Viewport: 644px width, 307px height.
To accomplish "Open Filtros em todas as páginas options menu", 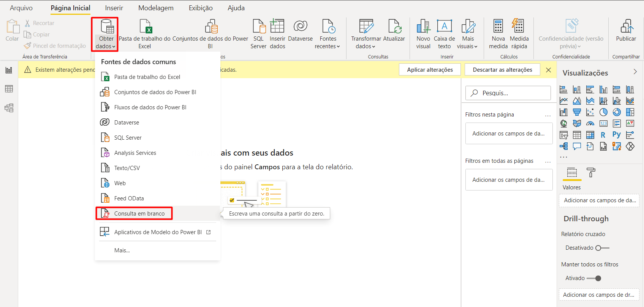I will pos(547,161).
